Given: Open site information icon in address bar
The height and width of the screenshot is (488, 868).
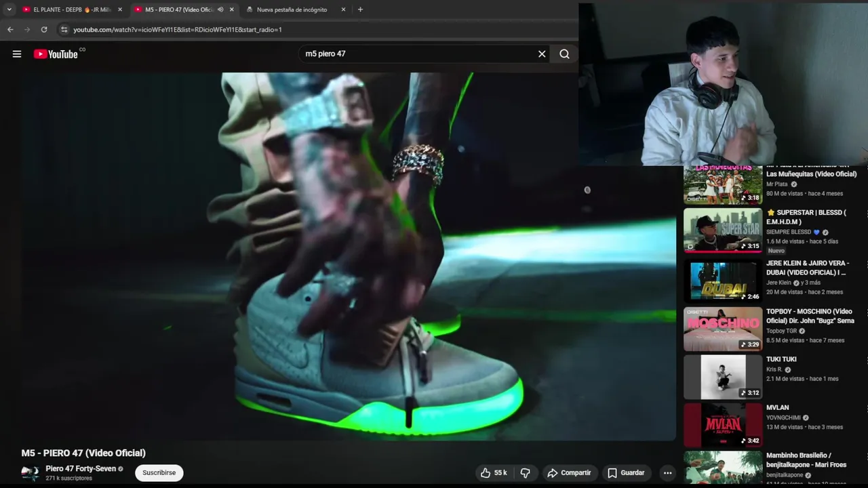Looking at the screenshot, I should (x=64, y=30).
